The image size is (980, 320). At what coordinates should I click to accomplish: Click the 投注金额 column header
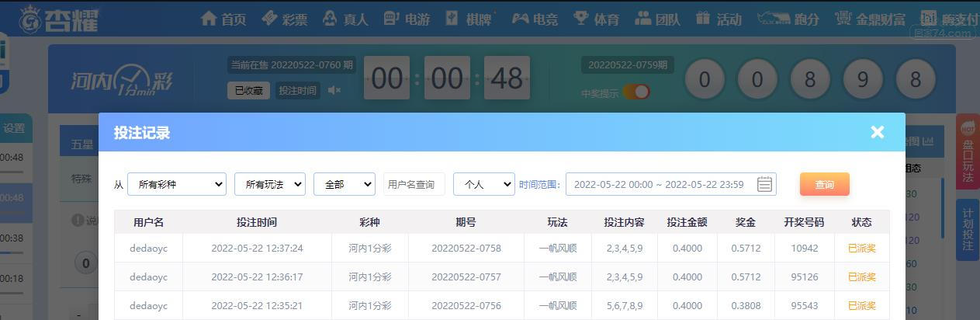687,222
